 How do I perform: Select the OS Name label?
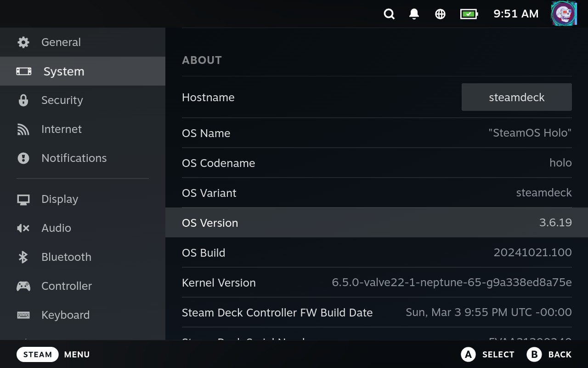point(206,133)
